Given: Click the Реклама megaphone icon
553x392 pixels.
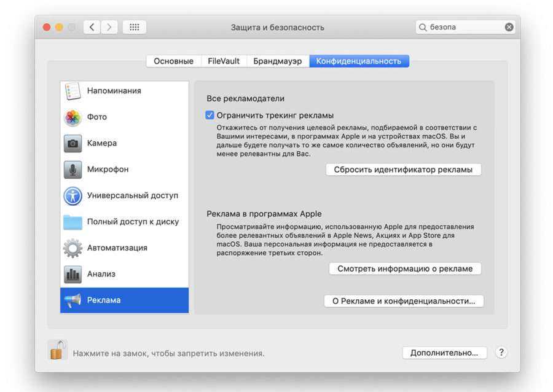Looking at the screenshot, I should point(73,300).
